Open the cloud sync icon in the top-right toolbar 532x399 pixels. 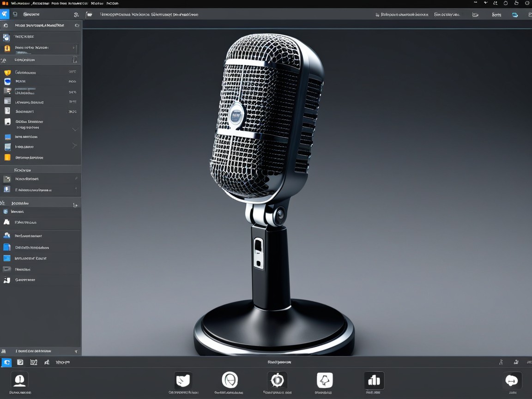point(514,14)
